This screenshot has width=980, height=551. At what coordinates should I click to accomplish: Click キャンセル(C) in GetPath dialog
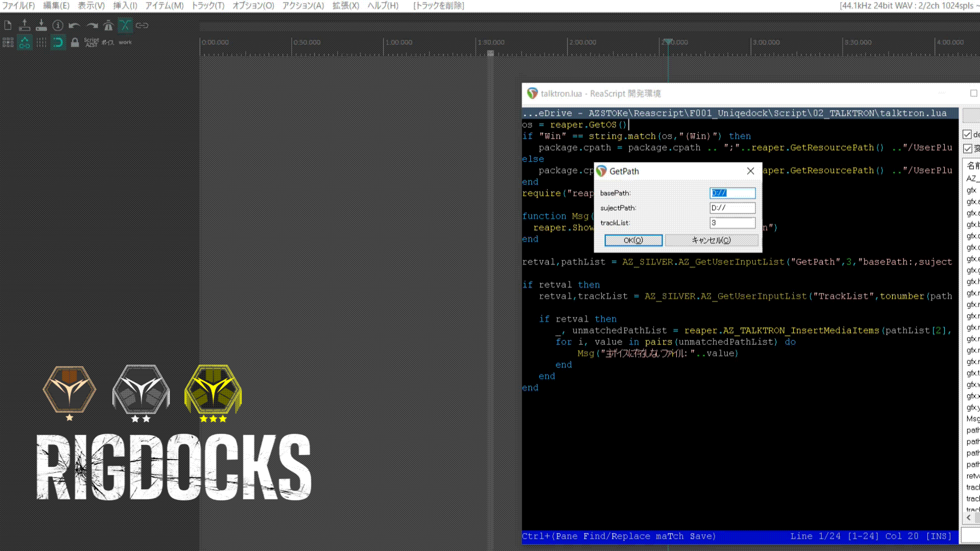[x=712, y=240]
